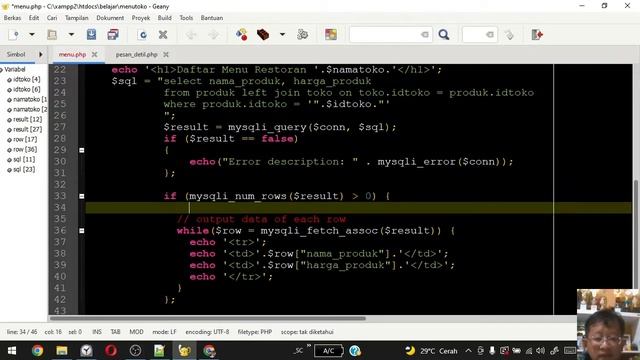The height and width of the screenshot is (360, 640).
Task: Open Google Chrome from taskbar
Action: (x=37, y=351)
